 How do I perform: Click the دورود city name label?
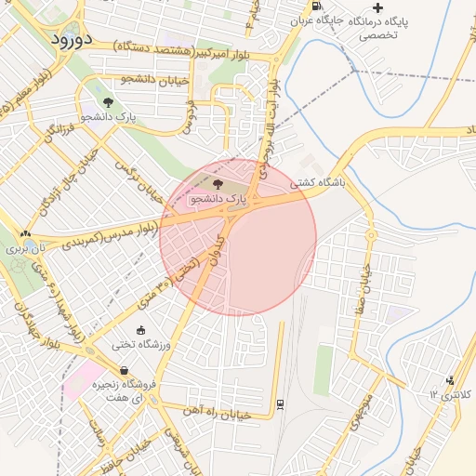tap(72, 40)
